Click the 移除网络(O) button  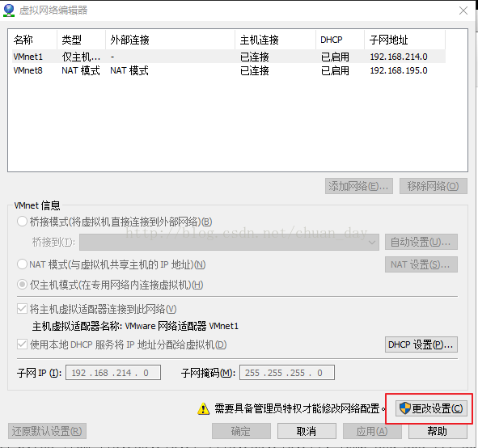click(x=434, y=186)
